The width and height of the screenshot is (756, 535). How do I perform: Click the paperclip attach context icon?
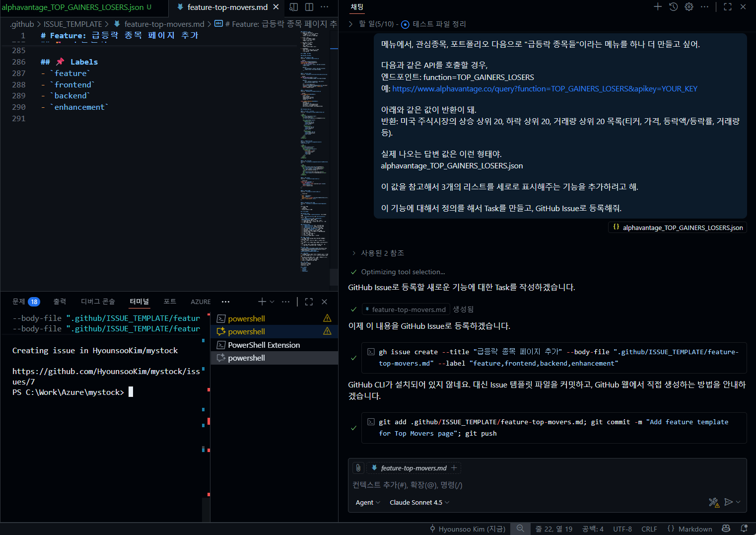tap(358, 468)
